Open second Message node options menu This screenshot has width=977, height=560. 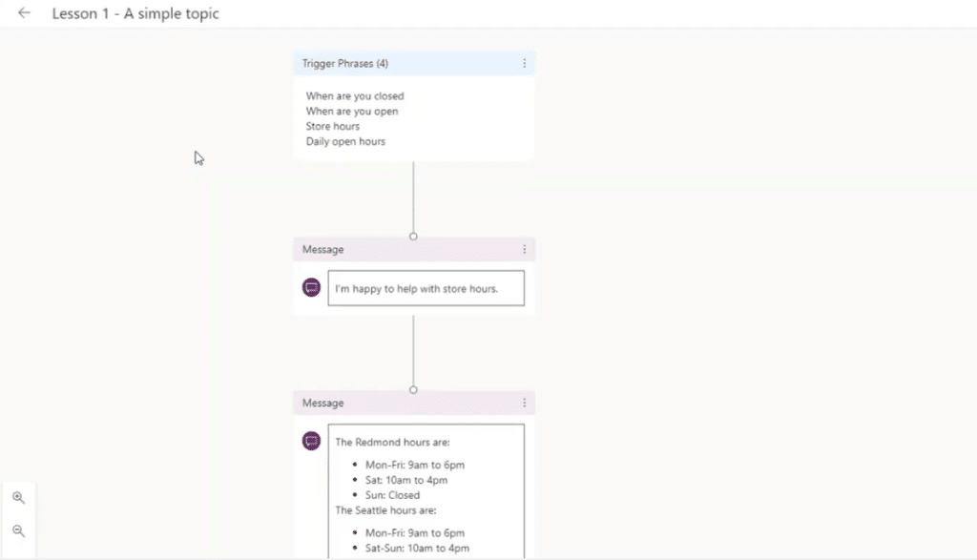click(524, 403)
